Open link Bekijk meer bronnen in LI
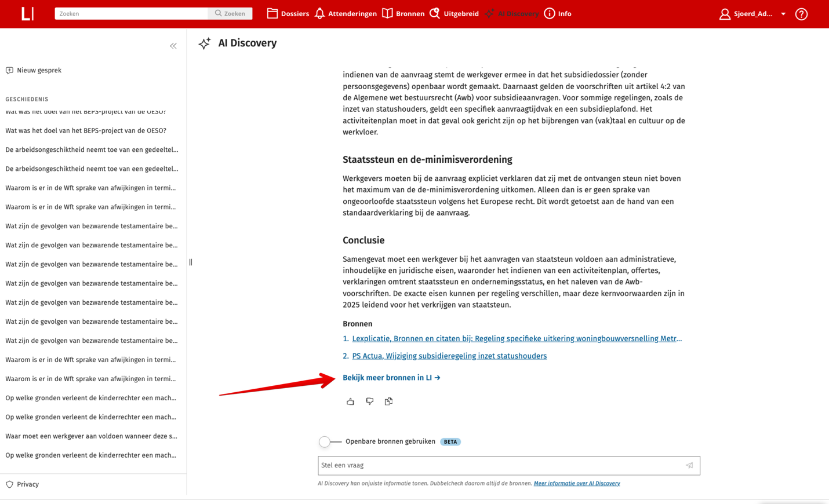The height and width of the screenshot is (504, 829). [391, 377]
